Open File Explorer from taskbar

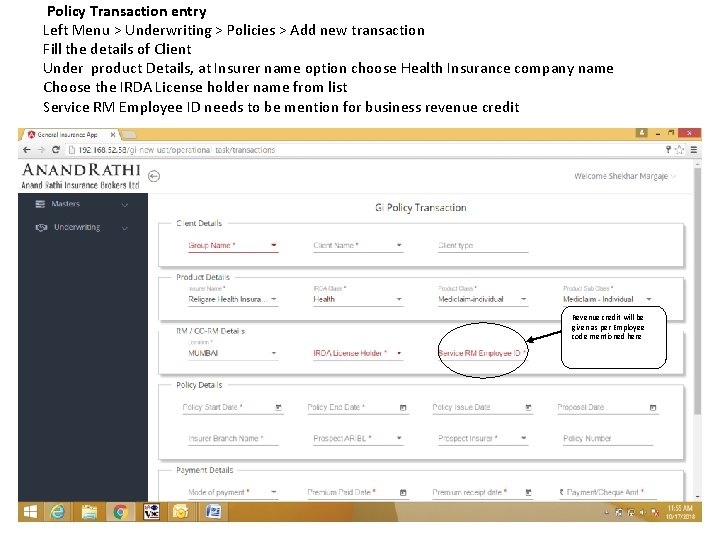89,512
